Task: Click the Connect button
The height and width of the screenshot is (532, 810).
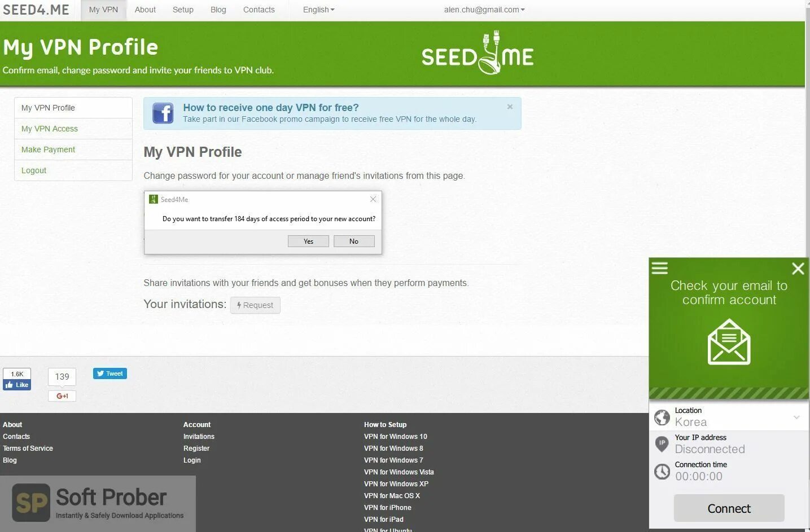Action: pos(729,508)
